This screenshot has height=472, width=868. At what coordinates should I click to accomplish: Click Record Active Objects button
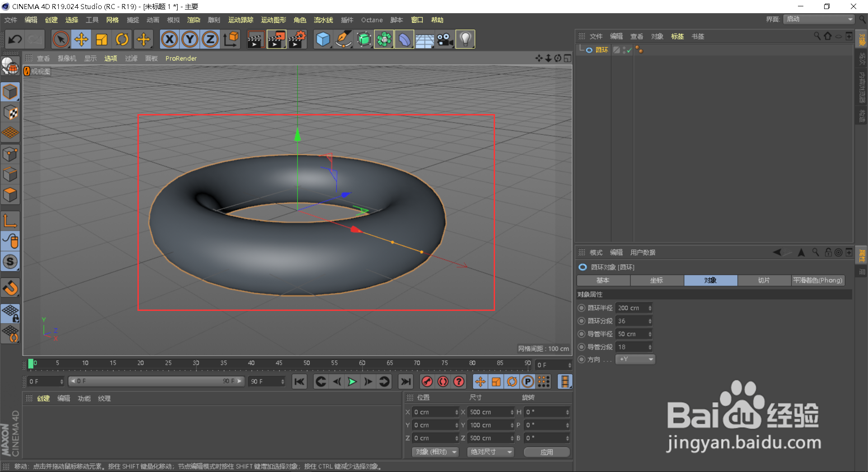click(427, 382)
